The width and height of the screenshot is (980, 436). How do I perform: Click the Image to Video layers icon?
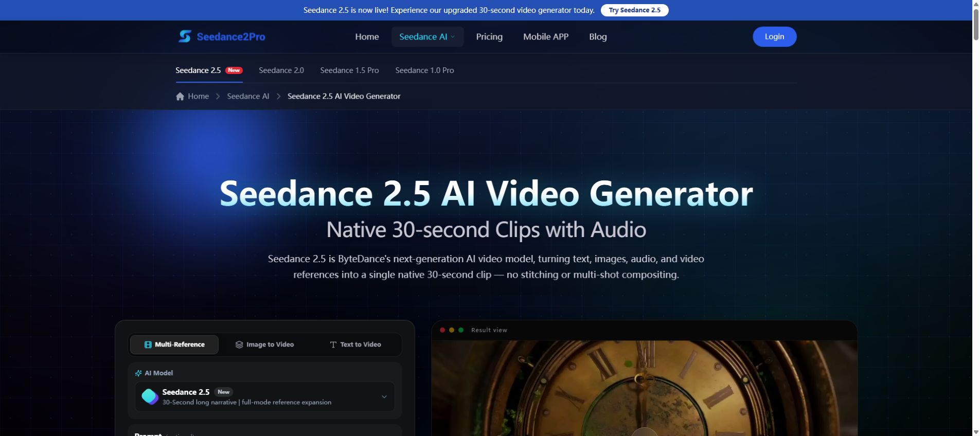coord(239,344)
